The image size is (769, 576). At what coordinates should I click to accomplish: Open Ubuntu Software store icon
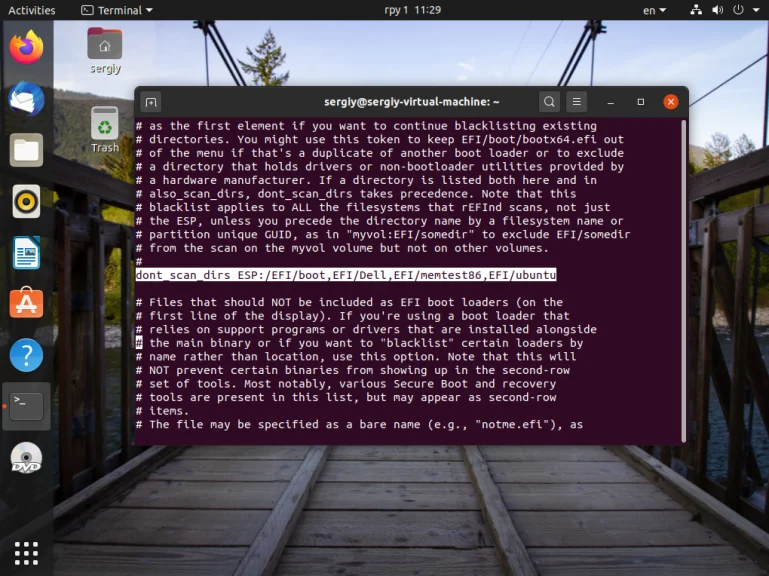pos(26,303)
